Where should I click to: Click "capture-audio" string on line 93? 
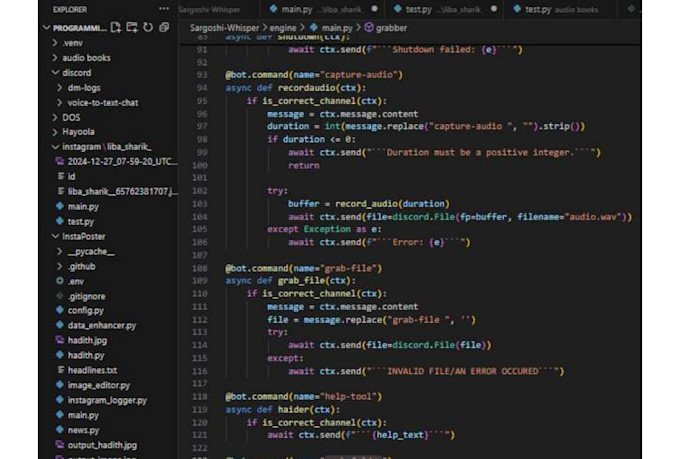(x=358, y=75)
